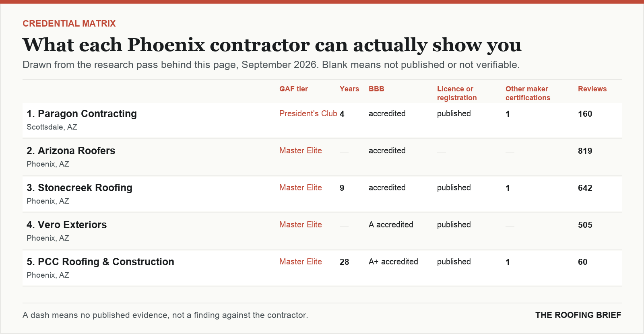644x334 pixels.
Task: Click the Paragon Contracting company name
Action: coord(82,114)
